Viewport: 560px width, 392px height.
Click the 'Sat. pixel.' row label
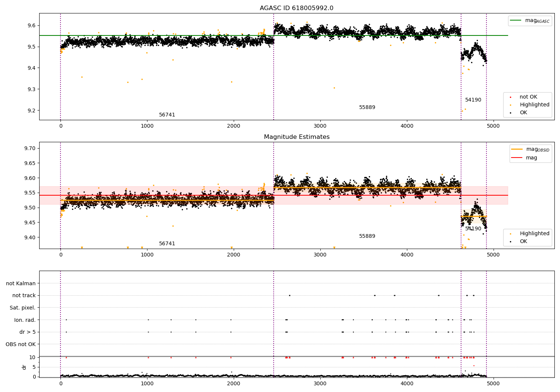tap(23, 308)
